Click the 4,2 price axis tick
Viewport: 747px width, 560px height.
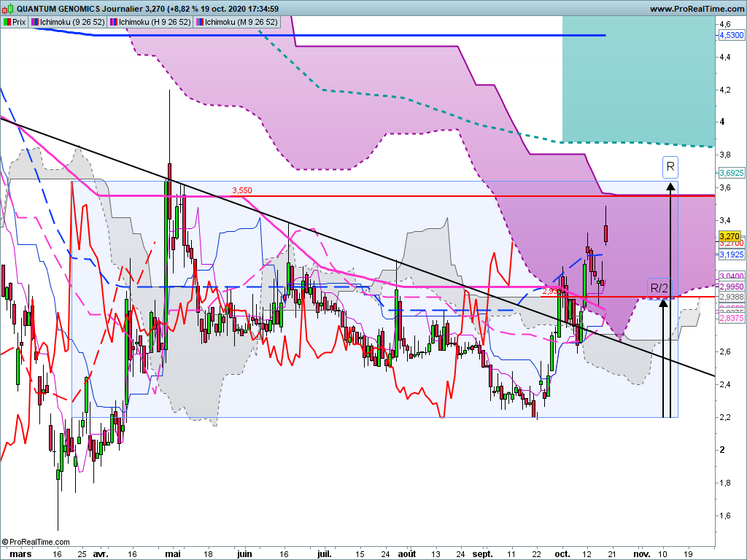pyautogui.click(x=725, y=90)
